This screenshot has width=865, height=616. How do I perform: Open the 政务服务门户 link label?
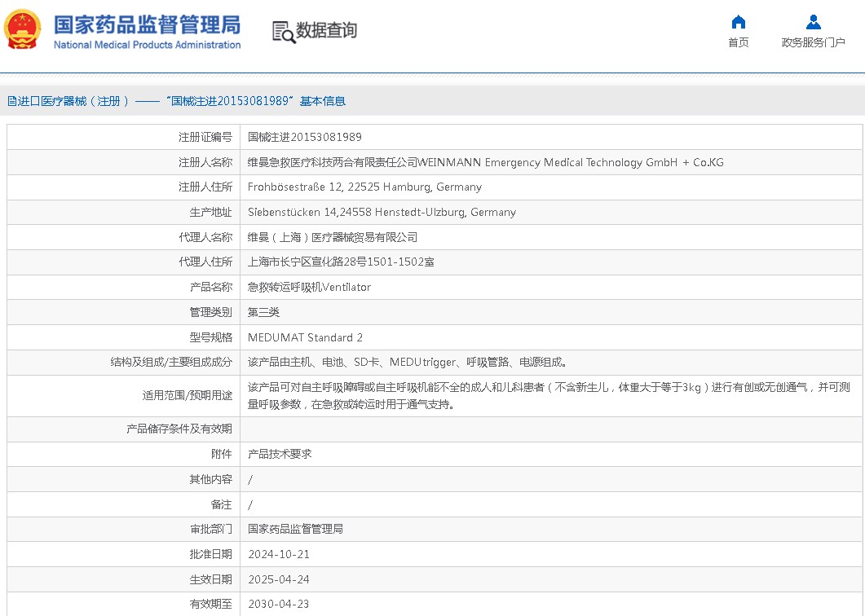point(813,42)
